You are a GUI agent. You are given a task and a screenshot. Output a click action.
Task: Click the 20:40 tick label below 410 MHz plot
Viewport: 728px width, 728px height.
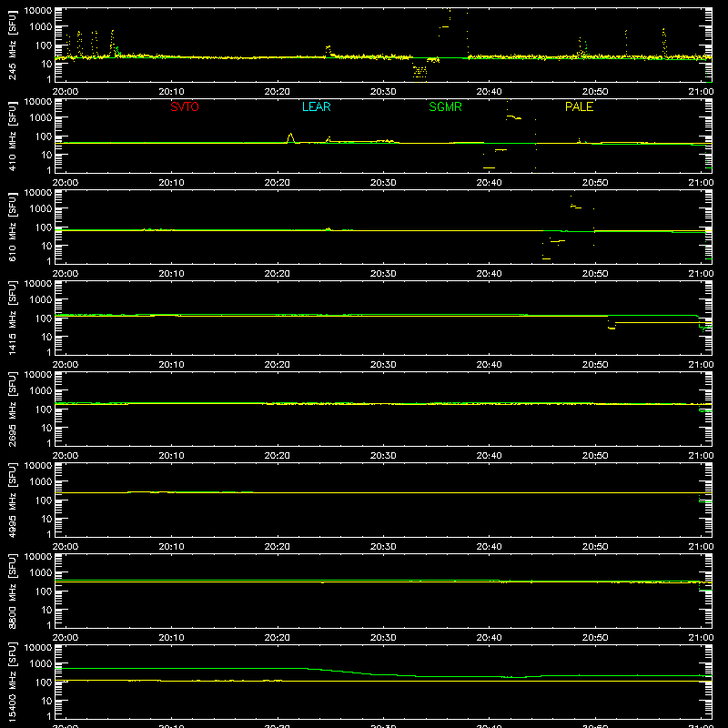click(x=489, y=183)
